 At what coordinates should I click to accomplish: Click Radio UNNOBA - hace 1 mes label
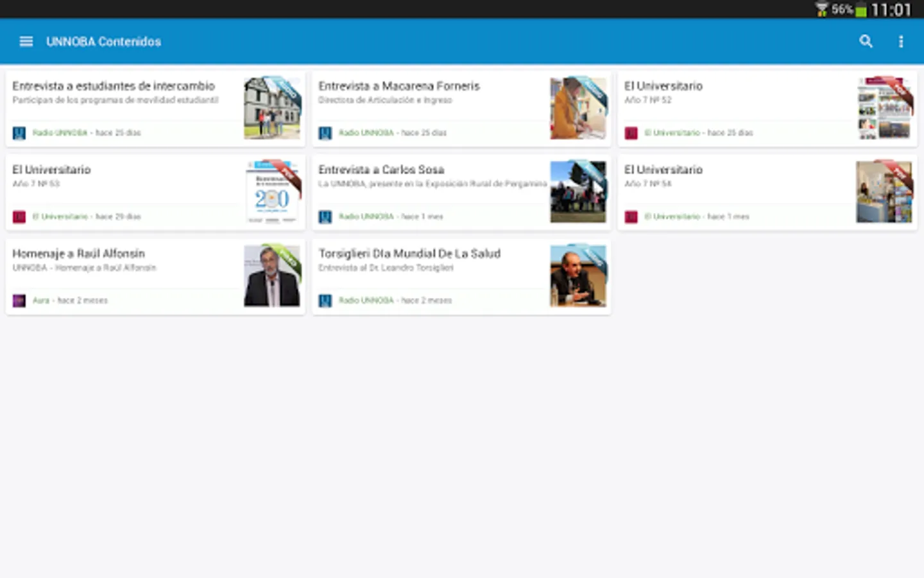(391, 216)
